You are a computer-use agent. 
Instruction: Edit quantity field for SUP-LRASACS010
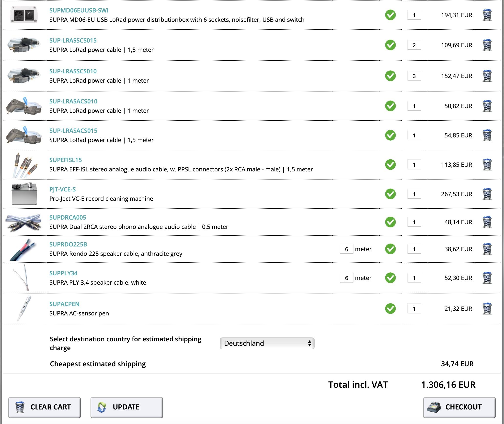click(414, 106)
